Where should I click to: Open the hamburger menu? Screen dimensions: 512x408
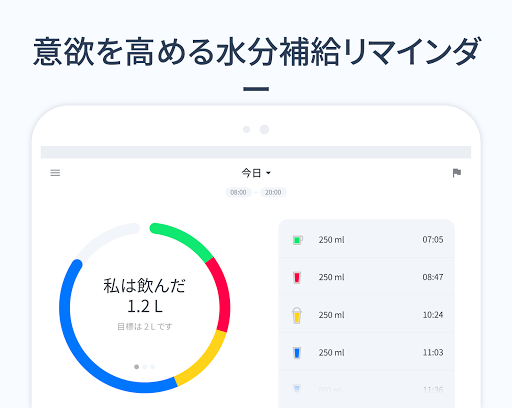55,173
